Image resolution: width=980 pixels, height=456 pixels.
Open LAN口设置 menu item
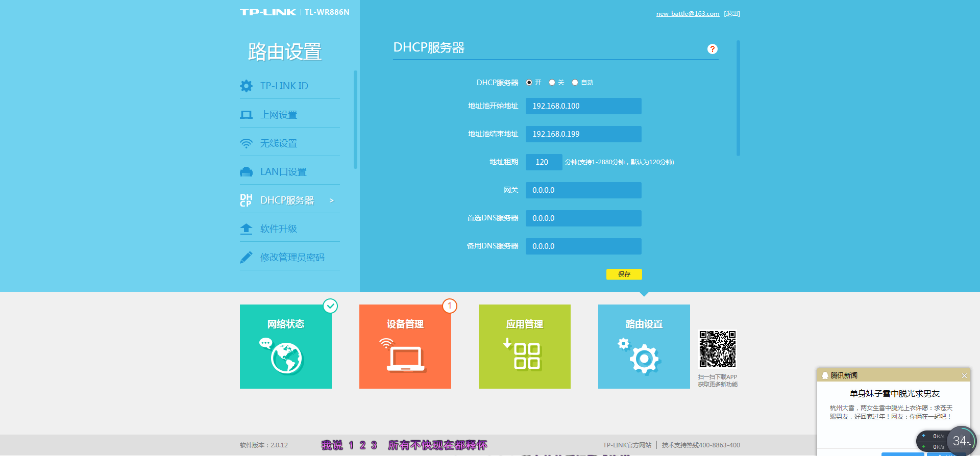(290, 172)
